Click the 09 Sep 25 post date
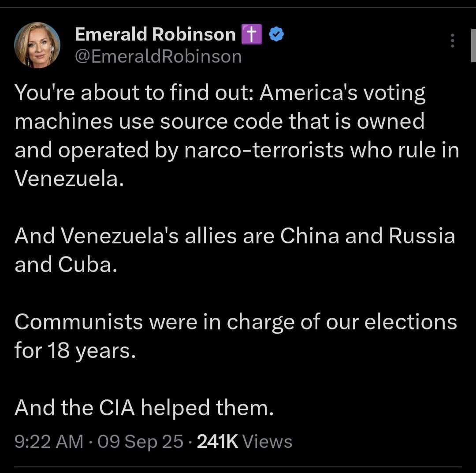The height and width of the screenshot is (473, 476). coord(140,441)
